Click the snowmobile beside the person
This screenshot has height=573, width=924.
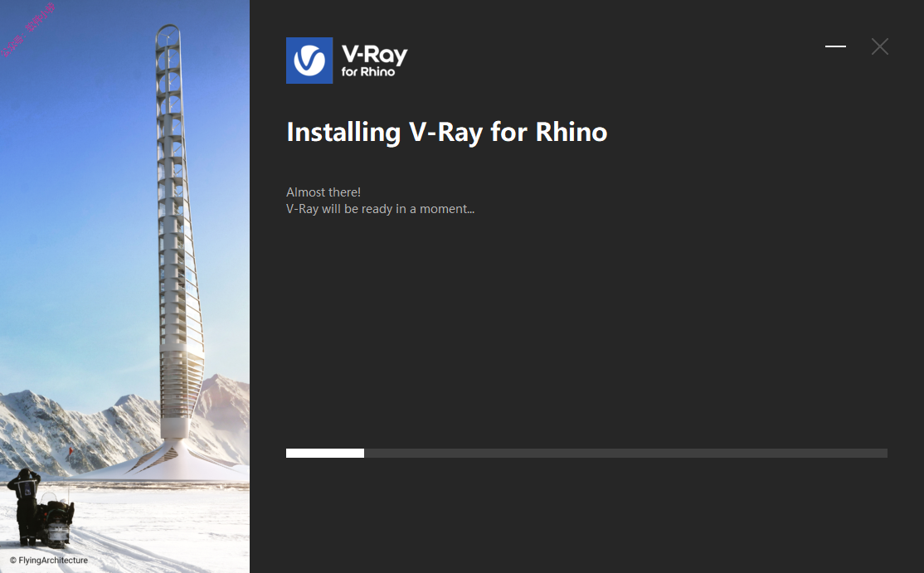click(x=56, y=522)
